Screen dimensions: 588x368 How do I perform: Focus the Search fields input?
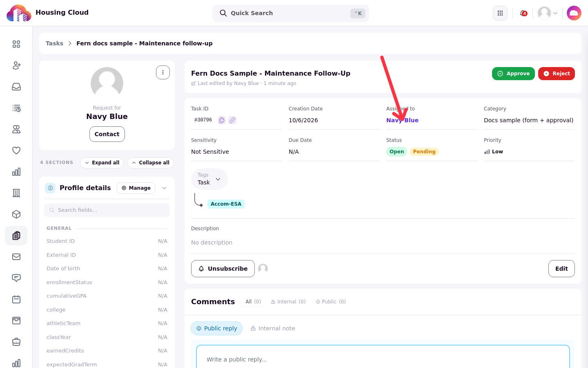(x=107, y=210)
